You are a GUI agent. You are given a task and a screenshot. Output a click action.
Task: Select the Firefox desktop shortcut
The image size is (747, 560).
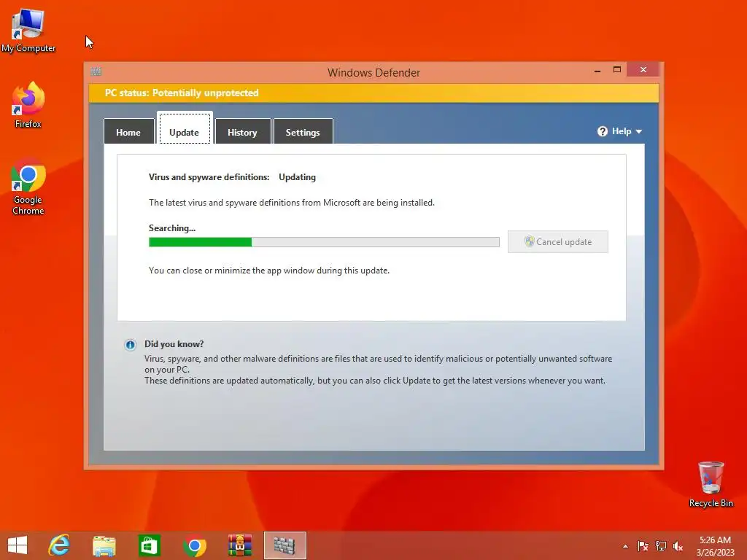click(x=28, y=105)
